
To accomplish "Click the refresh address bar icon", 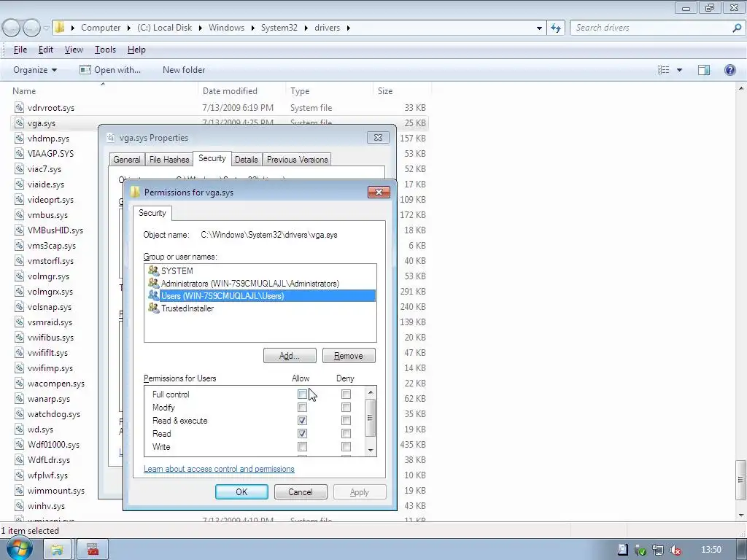I will coord(556,28).
